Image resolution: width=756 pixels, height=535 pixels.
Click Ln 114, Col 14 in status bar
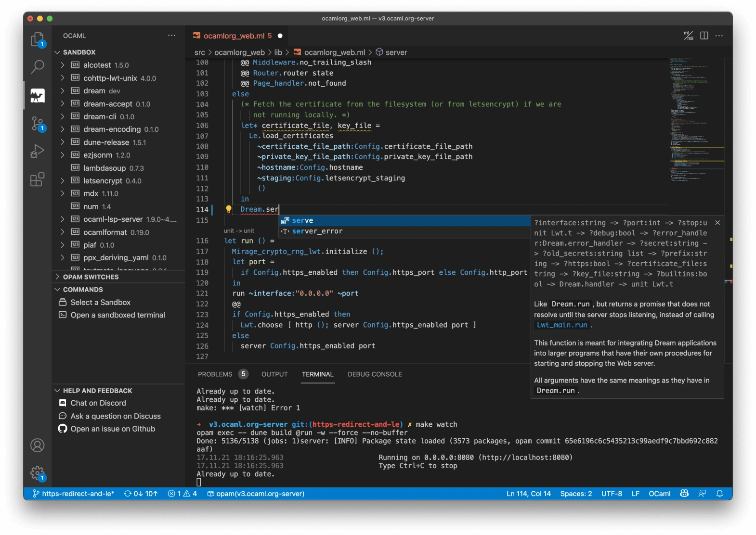pos(528,494)
